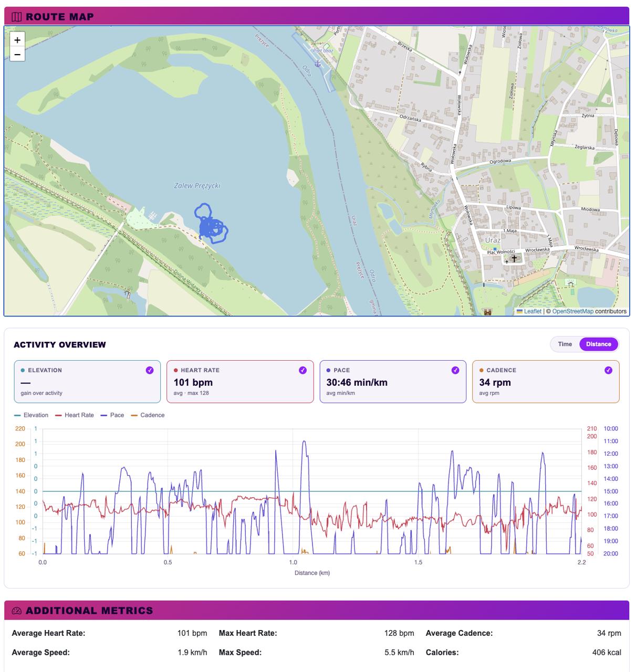Click the Ogrodowa street label
The width and height of the screenshot is (636, 672).
[500, 161]
